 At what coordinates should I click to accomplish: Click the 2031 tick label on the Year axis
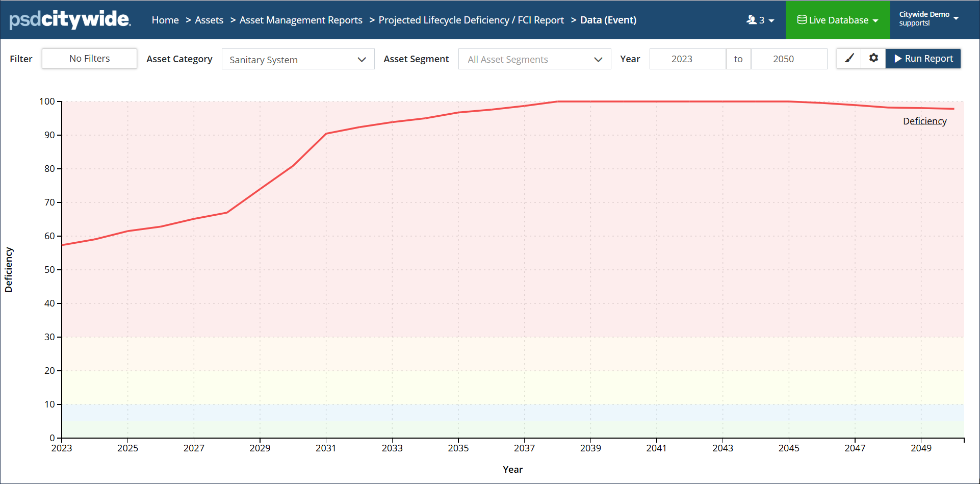(326, 448)
